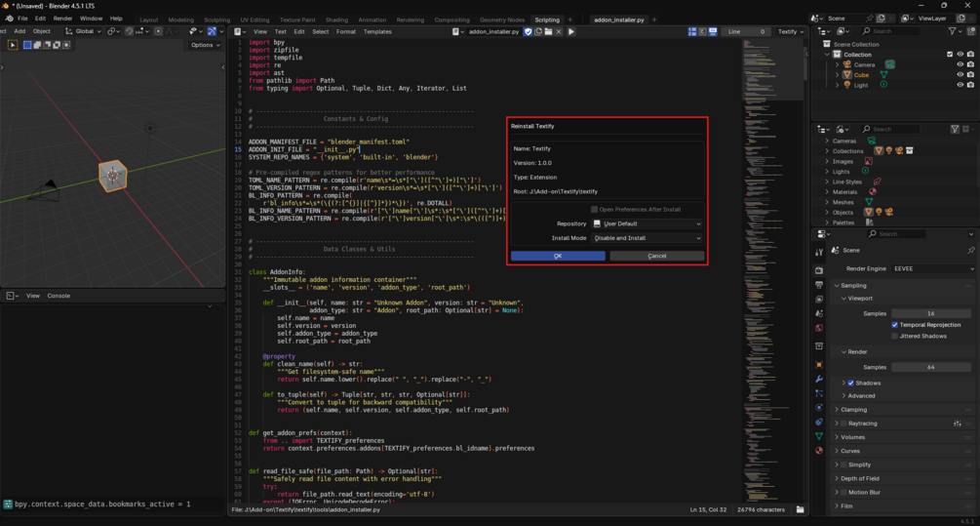Toggle Collection exclude checkbox in Outliner
The image size is (980, 526).
pyautogui.click(x=950, y=55)
